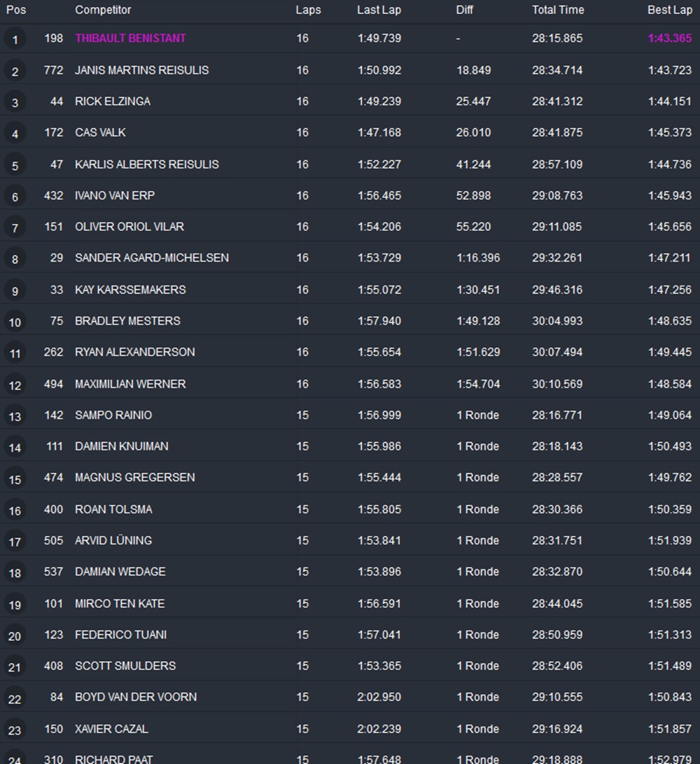Select competitor Janis Martins Reisulis
The image size is (700, 764).
pos(141,70)
